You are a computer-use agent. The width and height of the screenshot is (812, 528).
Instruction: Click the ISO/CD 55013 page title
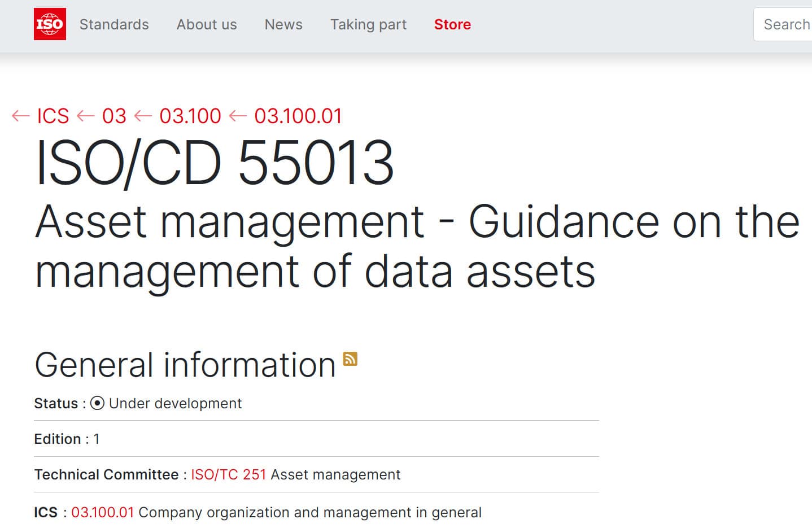pyautogui.click(x=215, y=162)
